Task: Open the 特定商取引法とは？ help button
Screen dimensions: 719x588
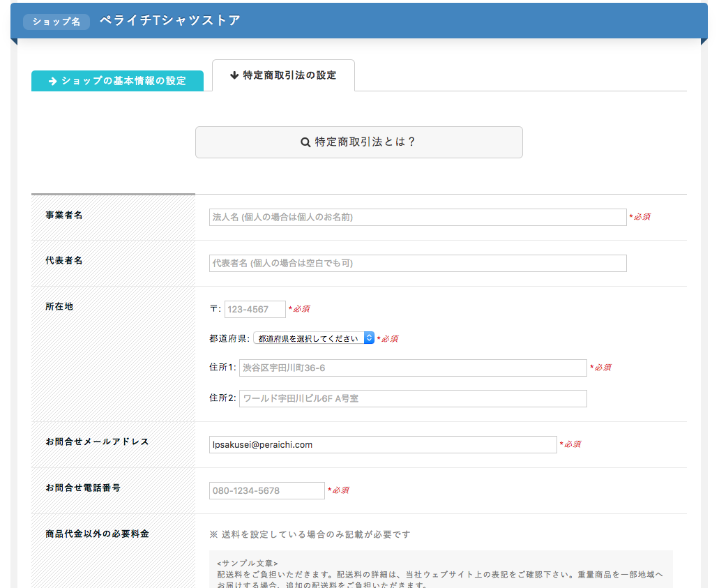Action: (x=359, y=142)
